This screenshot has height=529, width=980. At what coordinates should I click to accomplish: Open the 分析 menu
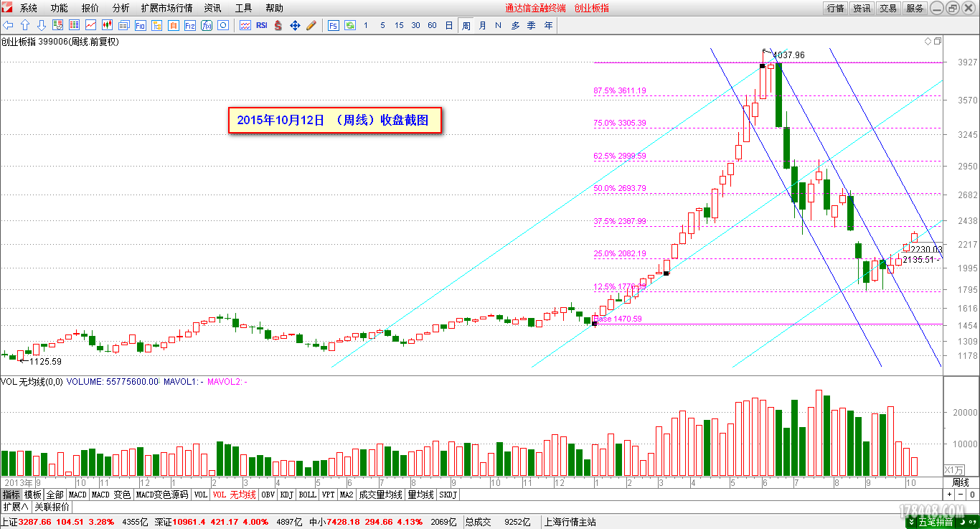click(121, 8)
